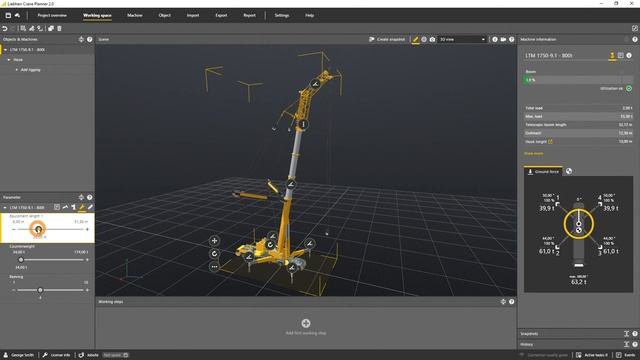This screenshot has height=360, width=640.
Task: Open the Object menu
Action: point(164,16)
